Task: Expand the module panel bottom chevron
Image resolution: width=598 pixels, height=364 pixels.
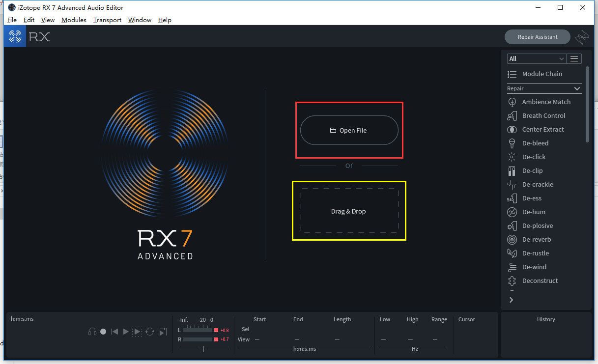Action: pyautogui.click(x=511, y=300)
